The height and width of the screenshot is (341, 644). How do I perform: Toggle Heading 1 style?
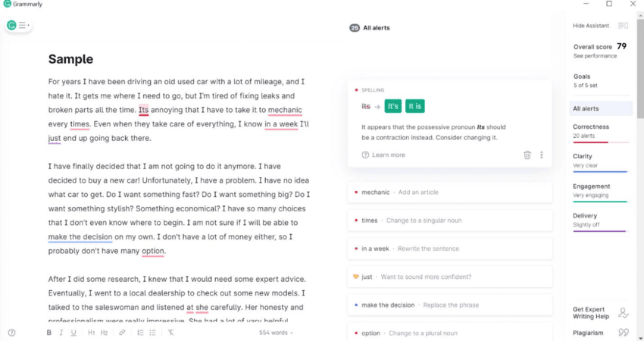[92, 333]
